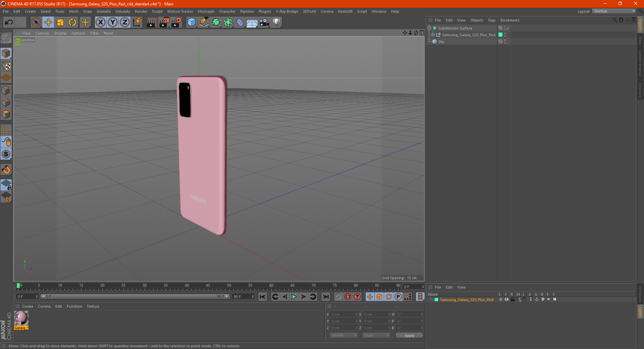Render active view clapperboard
Viewport: 644px width, 349px height.
point(152,22)
